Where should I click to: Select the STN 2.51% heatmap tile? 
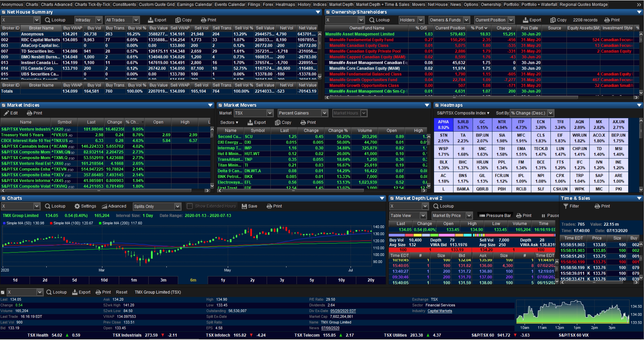coord(443,138)
